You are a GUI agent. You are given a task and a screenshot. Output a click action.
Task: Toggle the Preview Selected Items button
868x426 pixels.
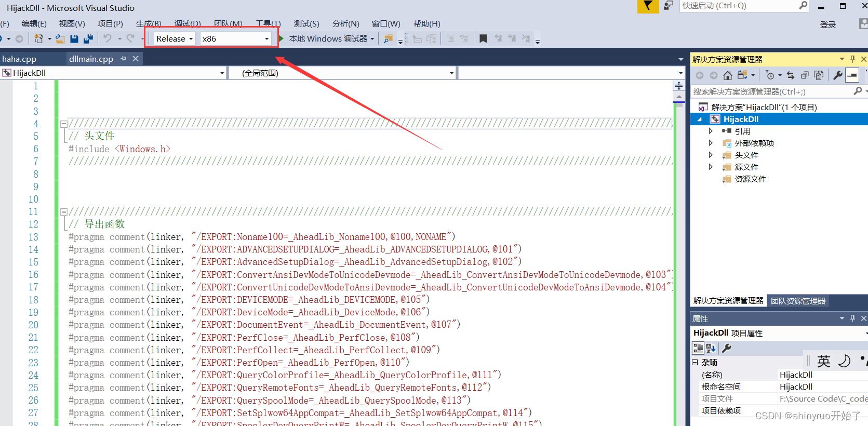852,75
